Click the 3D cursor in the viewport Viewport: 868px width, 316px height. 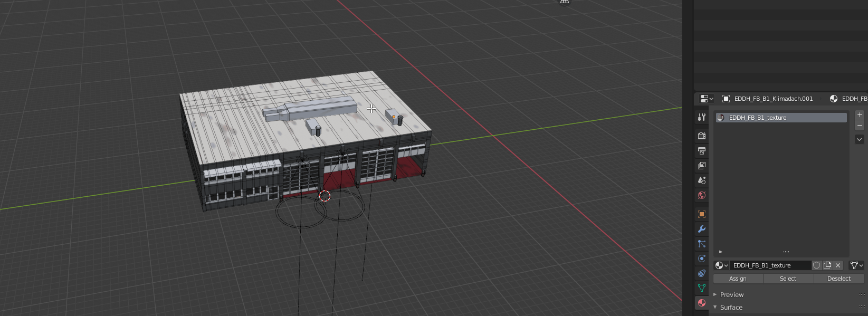[325, 196]
